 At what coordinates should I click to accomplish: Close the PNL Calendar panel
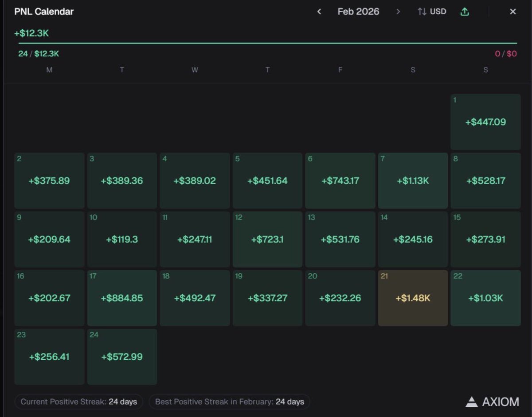[513, 12]
